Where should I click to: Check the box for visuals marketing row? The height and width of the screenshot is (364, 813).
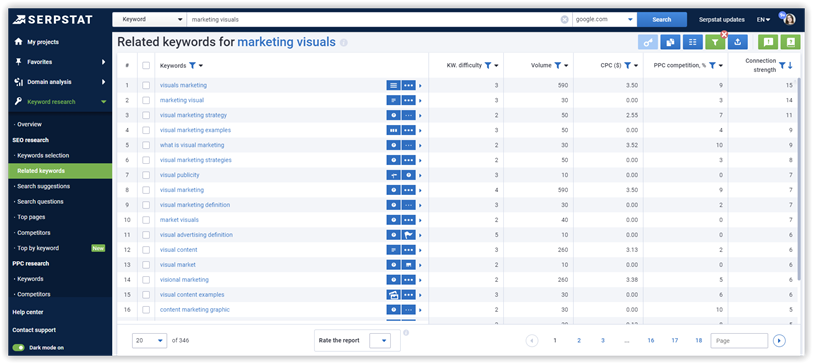coord(146,85)
